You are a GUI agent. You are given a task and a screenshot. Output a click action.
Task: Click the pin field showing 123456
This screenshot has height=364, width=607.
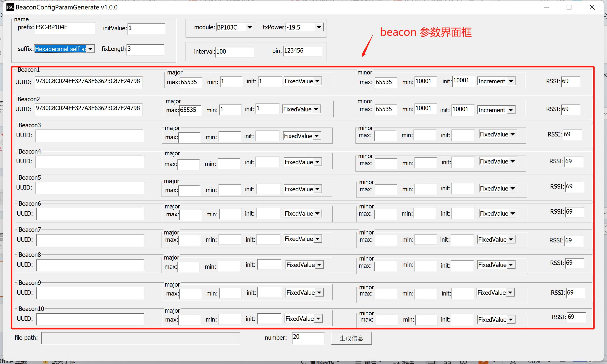(x=302, y=51)
